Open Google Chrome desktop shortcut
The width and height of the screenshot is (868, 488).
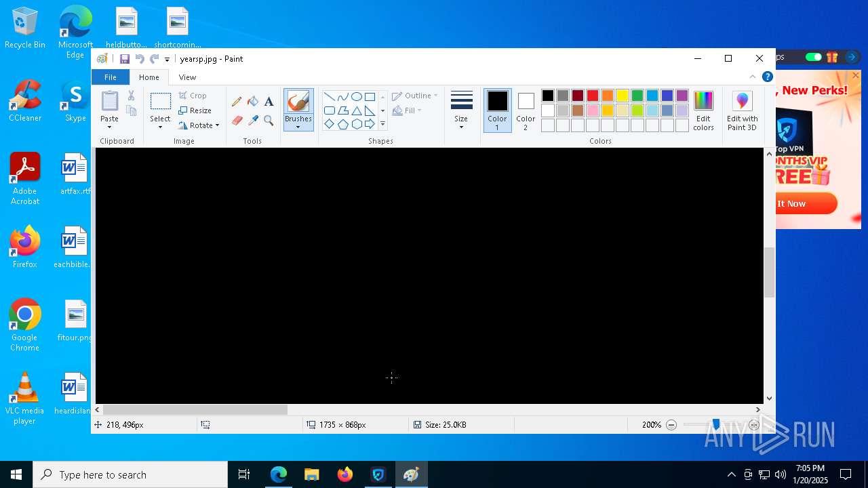[25, 325]
